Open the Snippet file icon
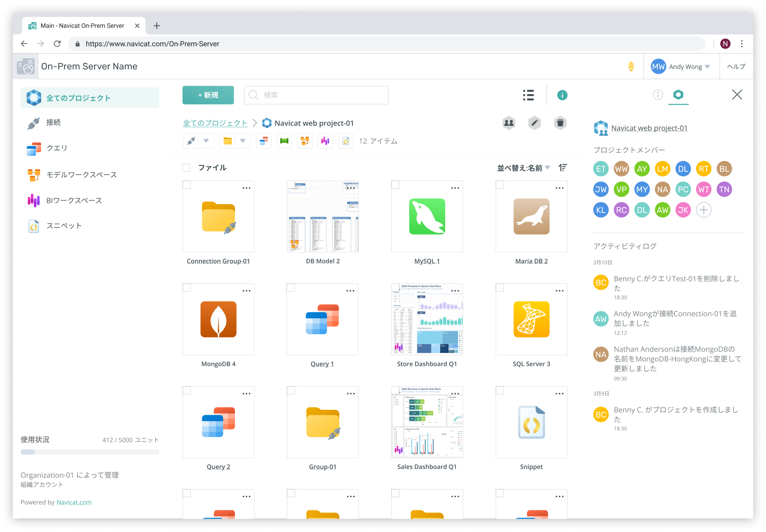Viewport: 766px width, 532px height. (x=531, y=422)
